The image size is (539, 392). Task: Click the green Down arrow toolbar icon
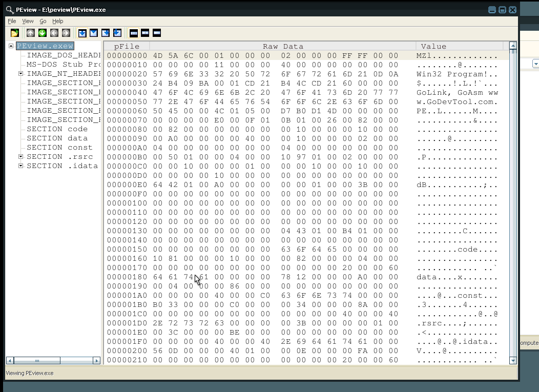(43, 33)
